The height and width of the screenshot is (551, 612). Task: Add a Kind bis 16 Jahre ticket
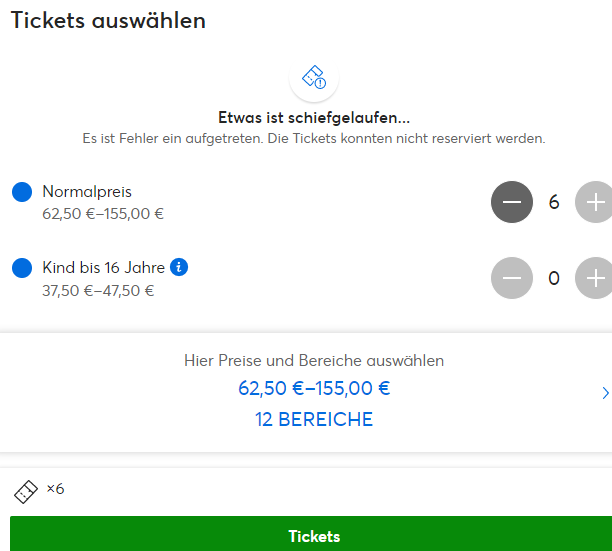[595, 277]
